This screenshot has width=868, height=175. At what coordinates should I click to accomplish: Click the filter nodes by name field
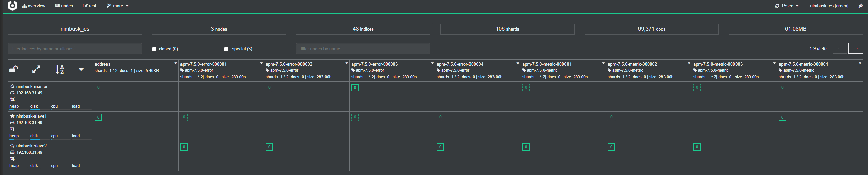[363, 49]
